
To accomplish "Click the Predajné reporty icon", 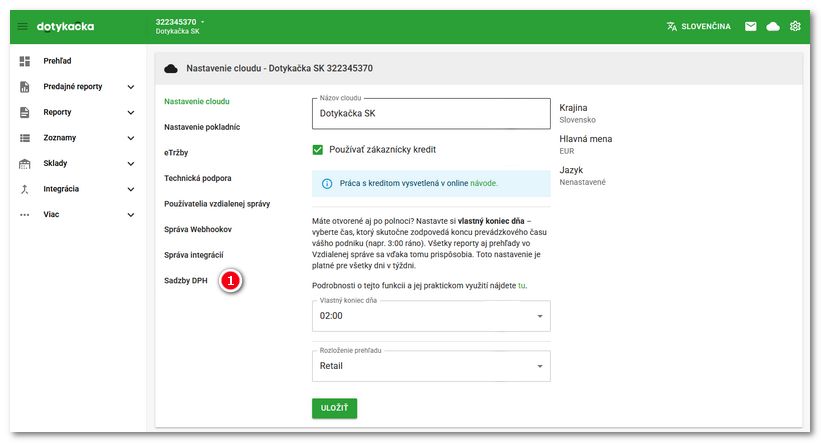I will click(25, 87).
